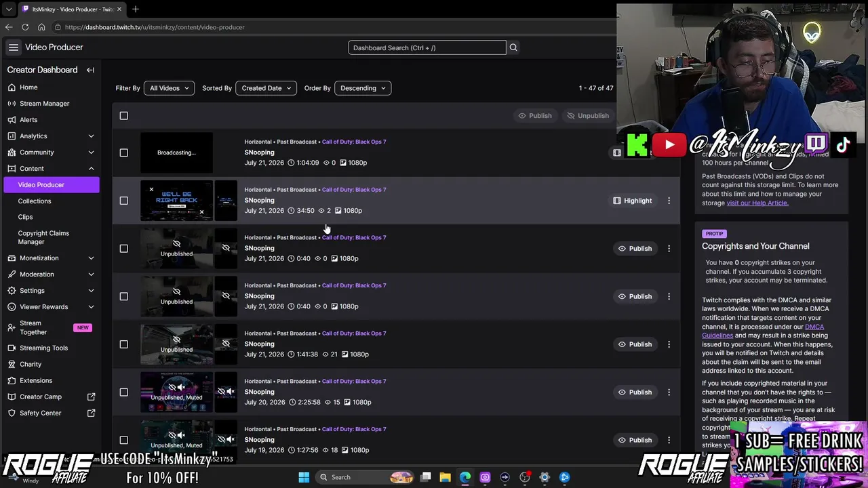Open the Sorted By Created Date dropdown
Viewport: 868px width, 488px height.
(266, 88)
